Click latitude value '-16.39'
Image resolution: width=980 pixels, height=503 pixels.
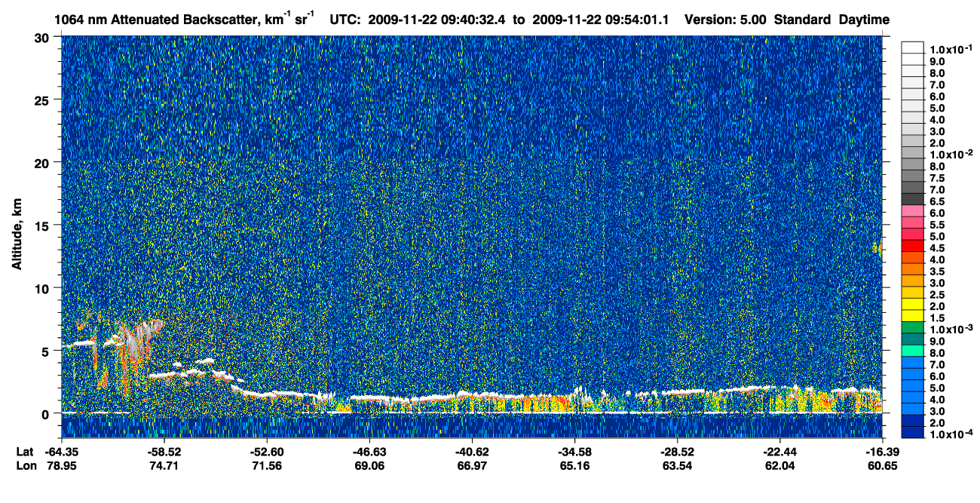coord(881,452)
